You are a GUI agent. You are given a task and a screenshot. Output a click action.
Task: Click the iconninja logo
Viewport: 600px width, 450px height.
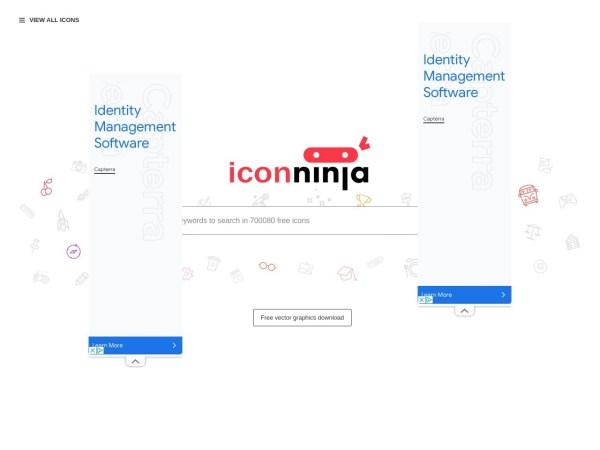[299, 163]
